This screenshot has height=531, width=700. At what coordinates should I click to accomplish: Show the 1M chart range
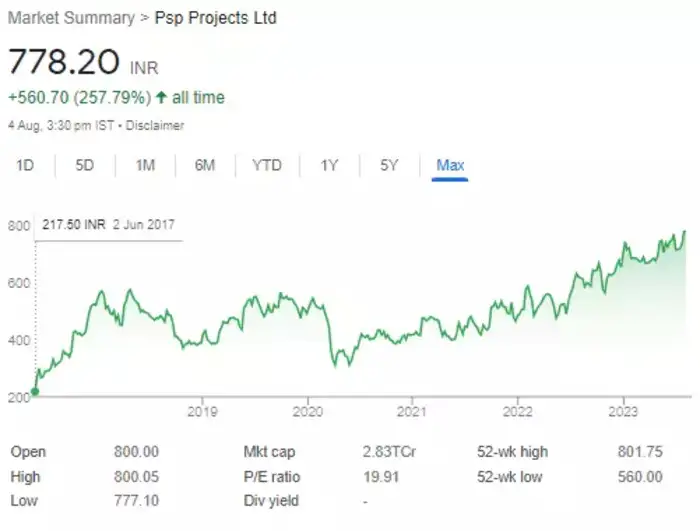point(145,166)
